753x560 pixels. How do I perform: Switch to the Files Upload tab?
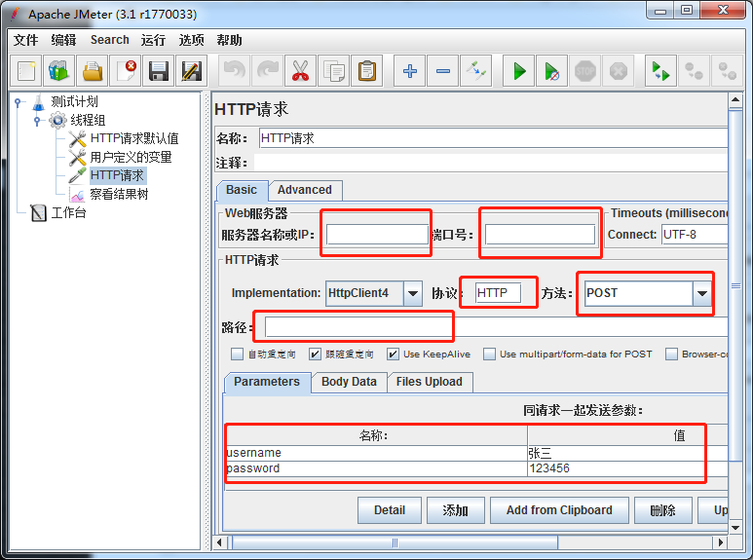pos(430,382)
